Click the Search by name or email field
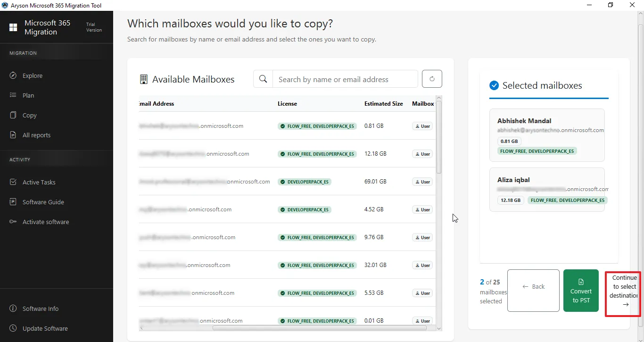This screenshot has width=644, height=342. 345,79
